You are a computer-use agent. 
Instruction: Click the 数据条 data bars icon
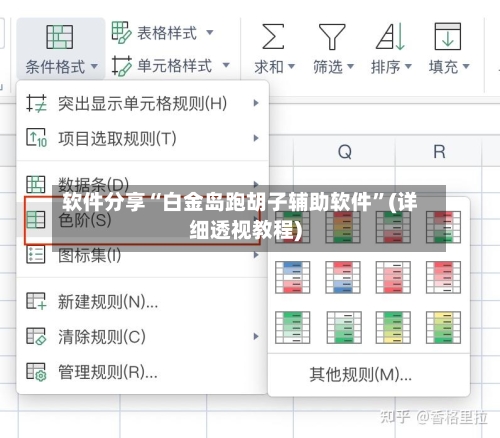[36, 184]
